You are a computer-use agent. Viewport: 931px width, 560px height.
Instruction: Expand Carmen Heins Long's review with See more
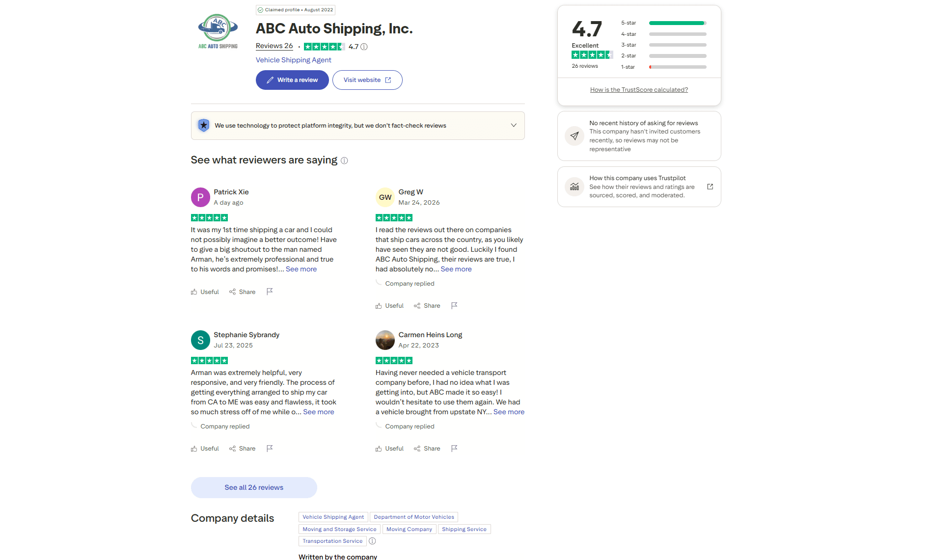click(x=509, y=412)
